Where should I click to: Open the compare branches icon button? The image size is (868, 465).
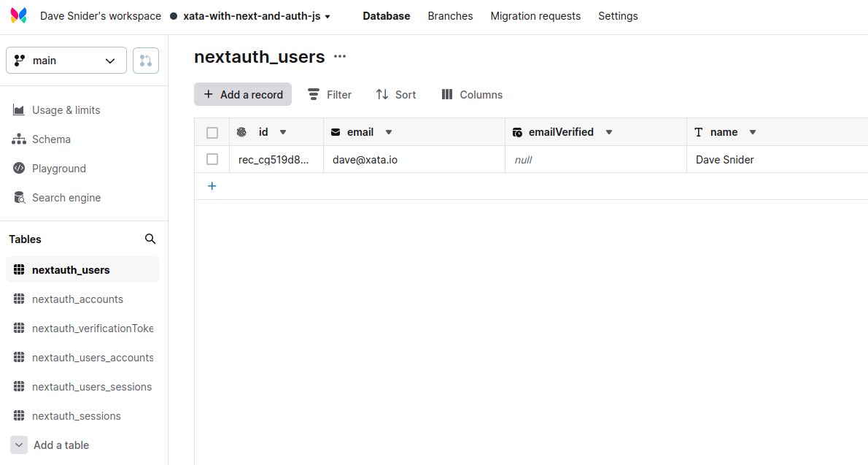(146, 61)
